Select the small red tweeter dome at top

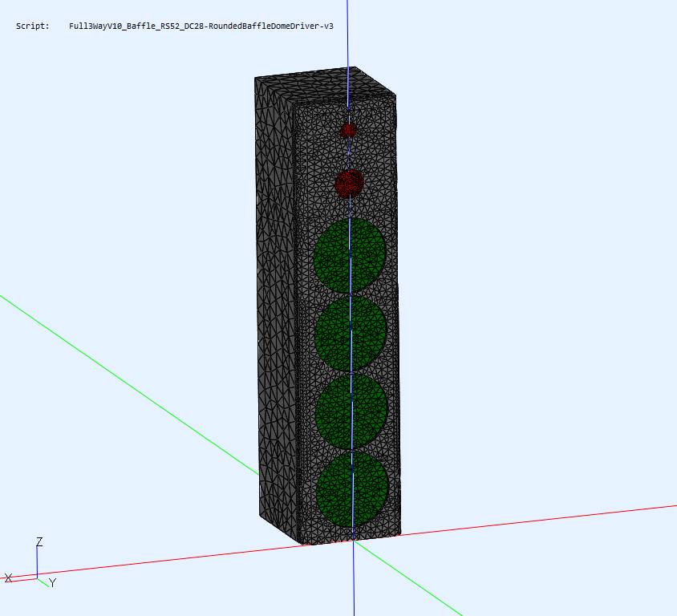coord(348,130)
